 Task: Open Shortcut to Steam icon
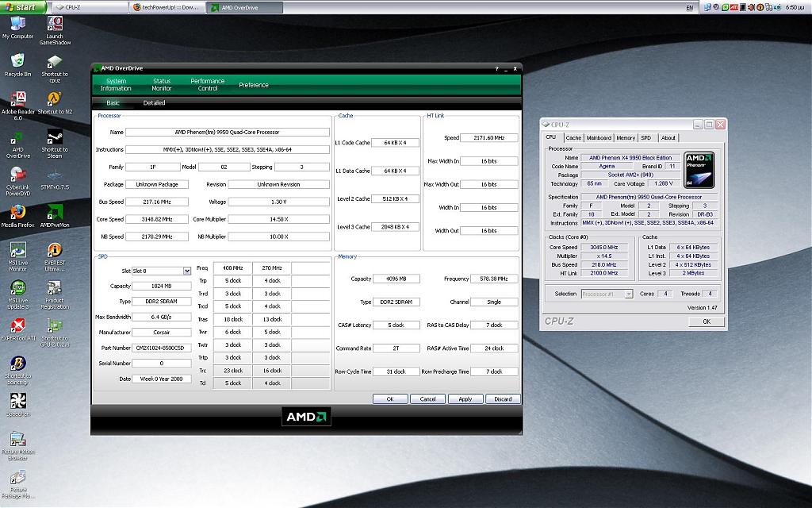click(x=55, y=144)
